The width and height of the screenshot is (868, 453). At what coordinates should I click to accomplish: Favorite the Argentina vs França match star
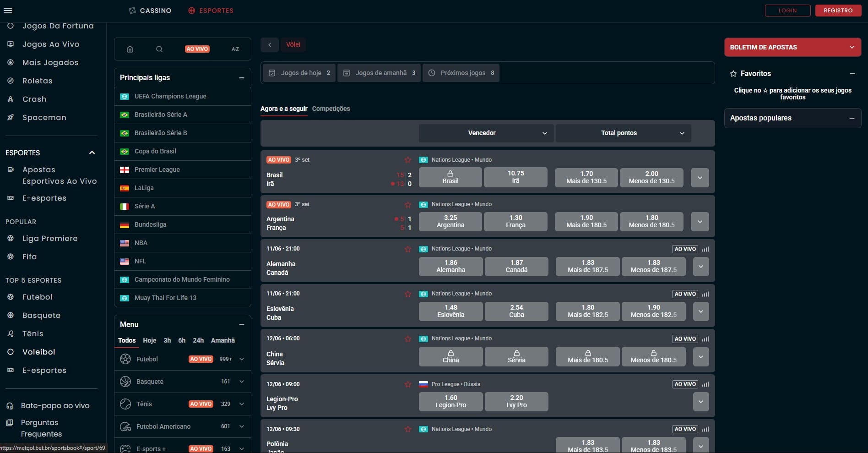pos(408,204)
